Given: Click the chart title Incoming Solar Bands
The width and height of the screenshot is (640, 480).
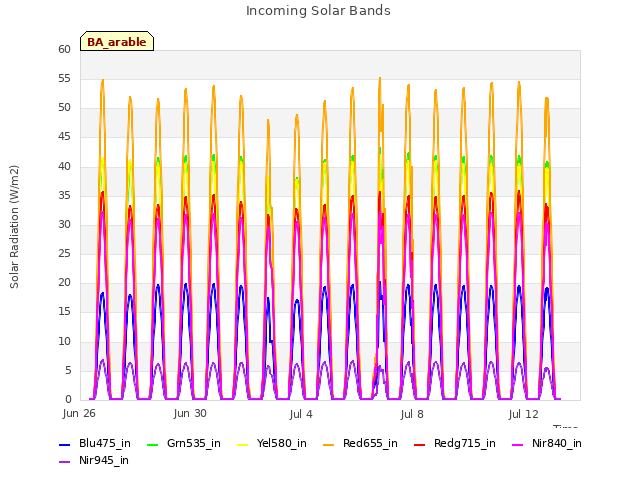Looking at the screenshot, I should click(x=318, y=11).
